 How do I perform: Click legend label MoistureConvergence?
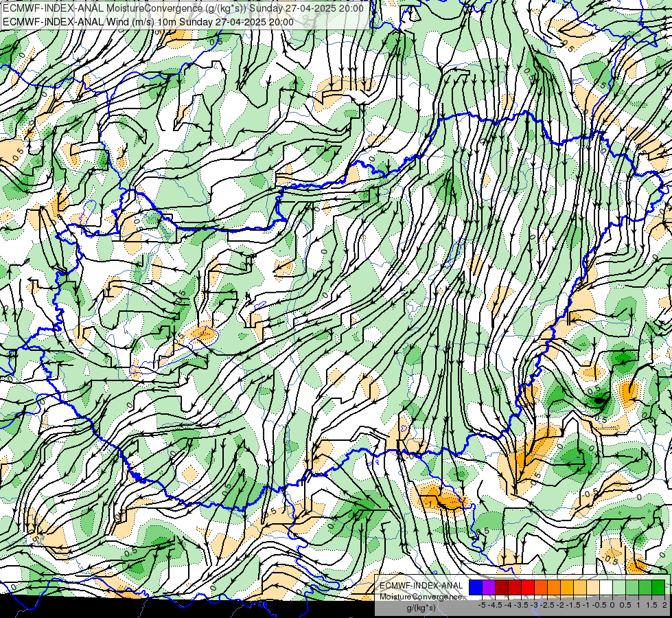[421, 597]
